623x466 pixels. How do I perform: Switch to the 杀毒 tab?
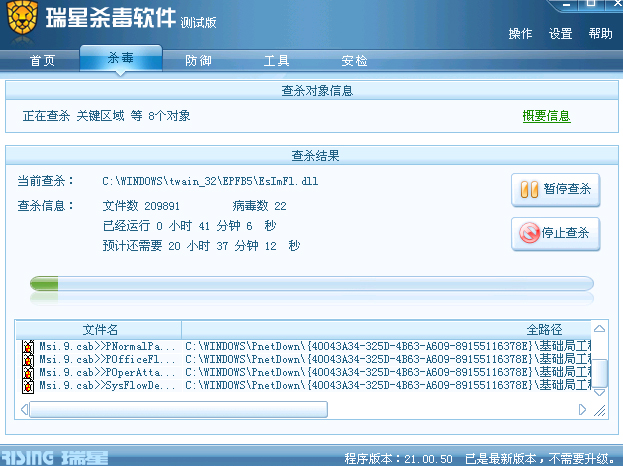121,58
